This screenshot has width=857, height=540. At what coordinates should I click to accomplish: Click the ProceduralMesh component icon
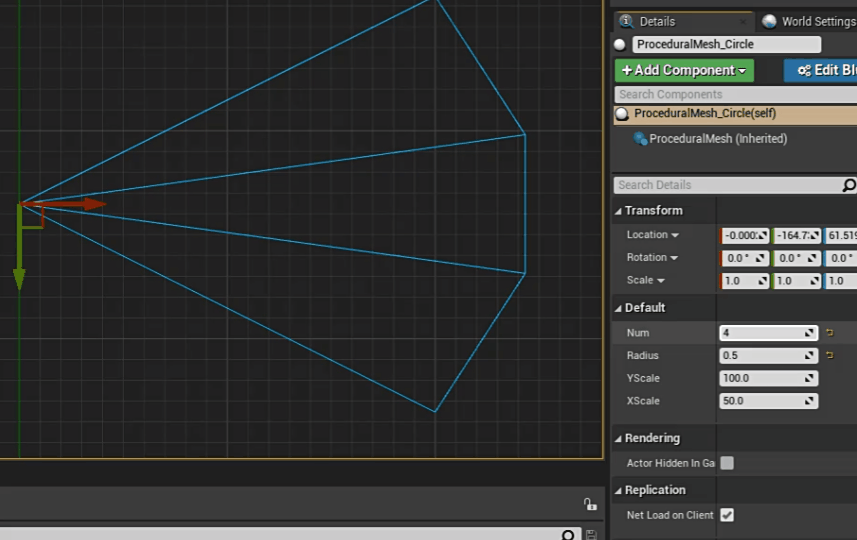pos(640,139)
